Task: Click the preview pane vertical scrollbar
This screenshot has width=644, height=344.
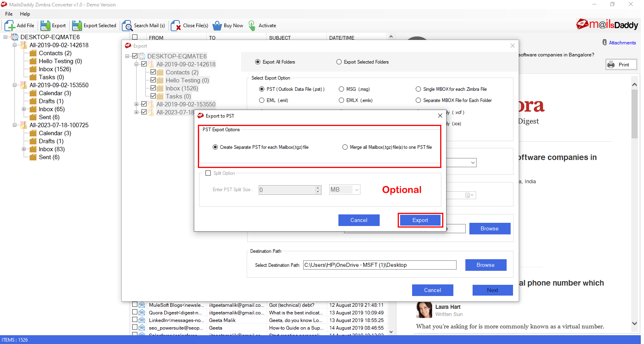Action: [634, 114]
